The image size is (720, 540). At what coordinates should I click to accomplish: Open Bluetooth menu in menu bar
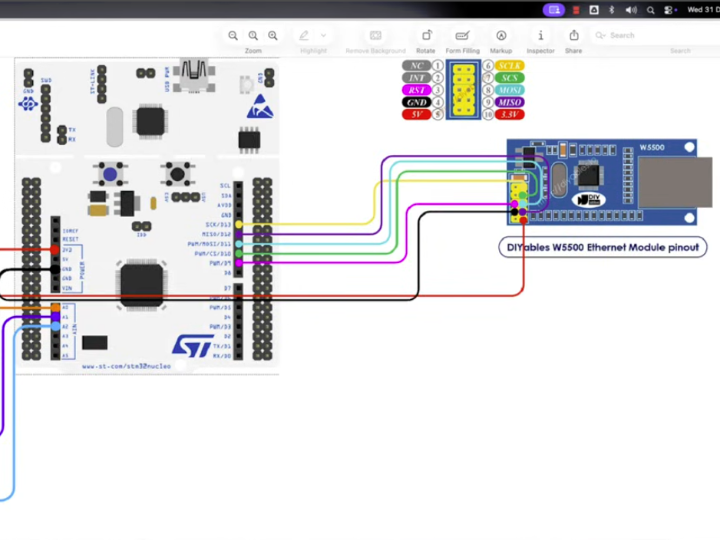612,10
